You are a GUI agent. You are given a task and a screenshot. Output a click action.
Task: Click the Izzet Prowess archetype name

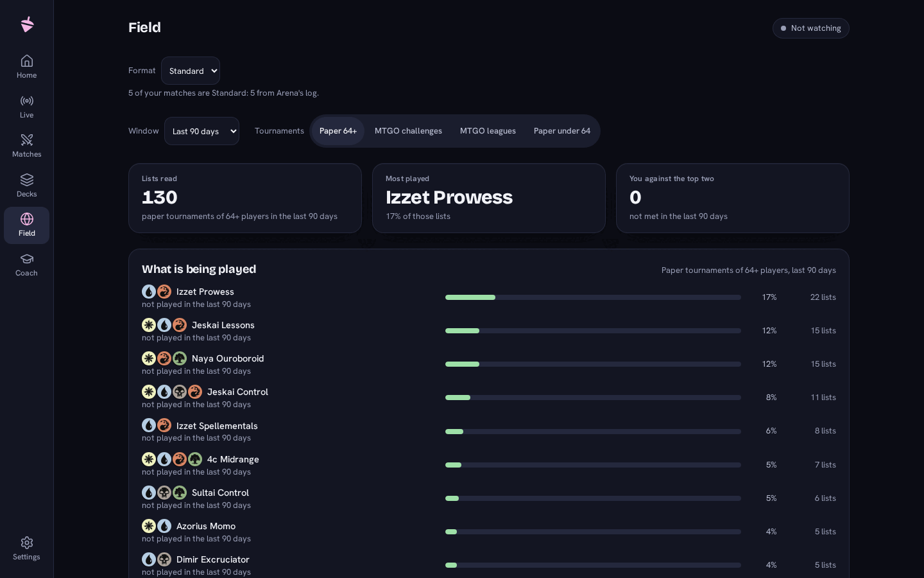point(205,292)
